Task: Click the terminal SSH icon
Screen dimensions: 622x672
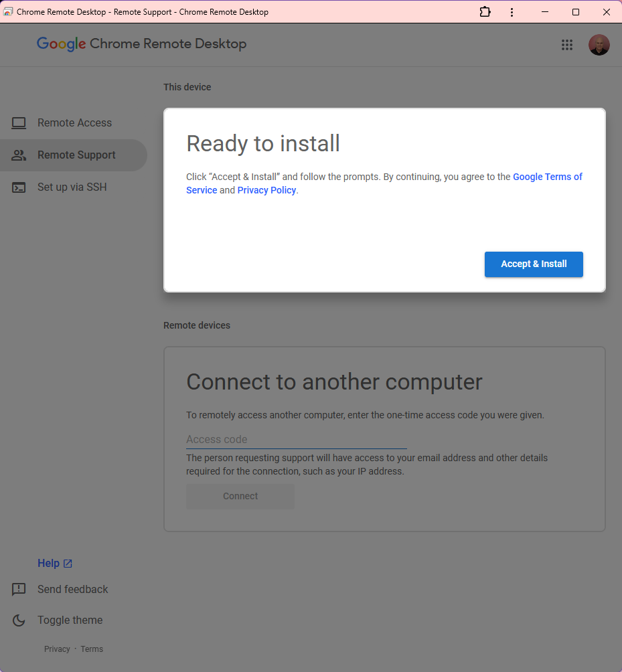Action: pos(19,187)
